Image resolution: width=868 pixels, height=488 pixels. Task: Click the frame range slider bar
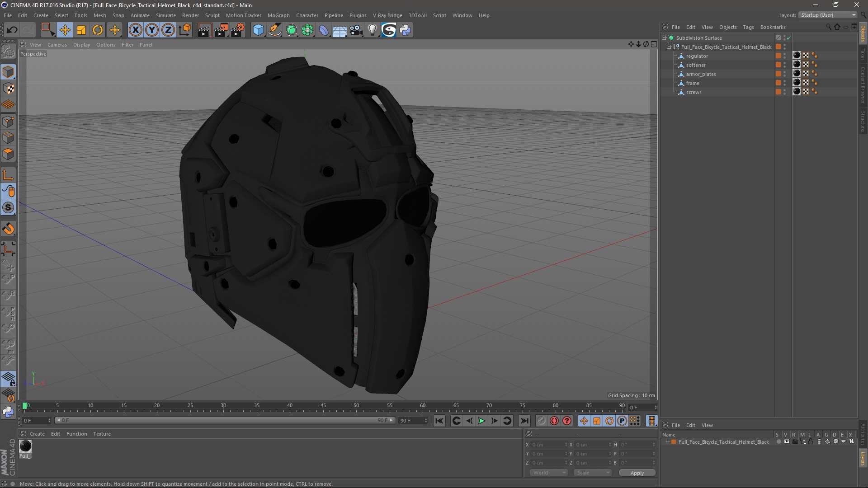click(225, 420)
